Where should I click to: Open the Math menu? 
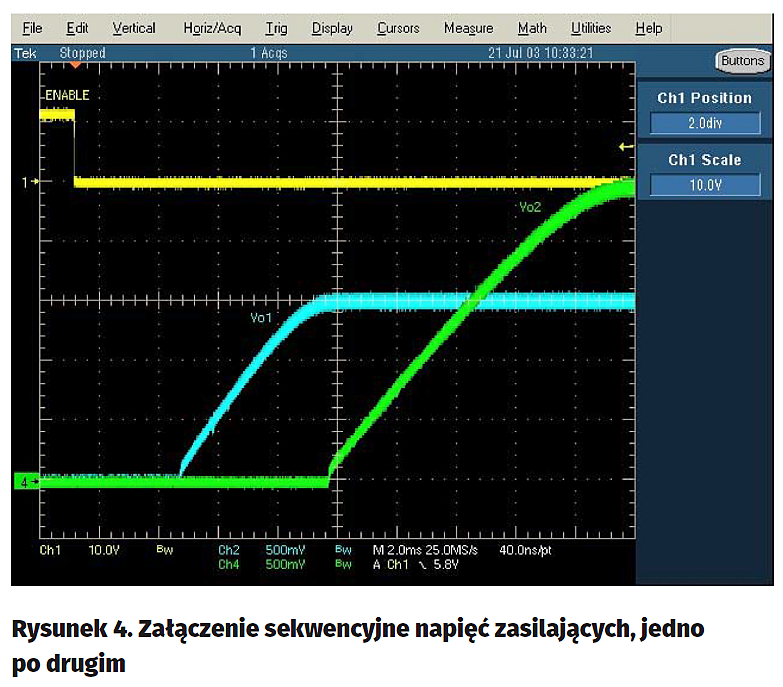click(532, 28)
